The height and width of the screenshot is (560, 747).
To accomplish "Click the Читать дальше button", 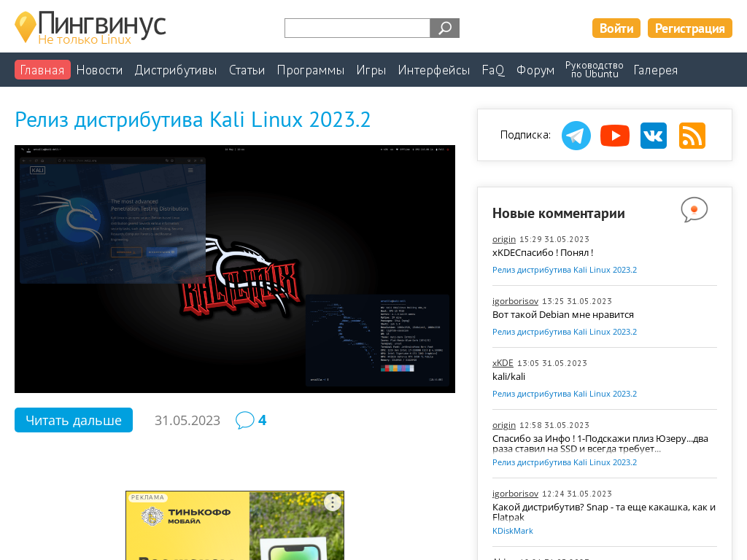I will (x=74, y=420).
